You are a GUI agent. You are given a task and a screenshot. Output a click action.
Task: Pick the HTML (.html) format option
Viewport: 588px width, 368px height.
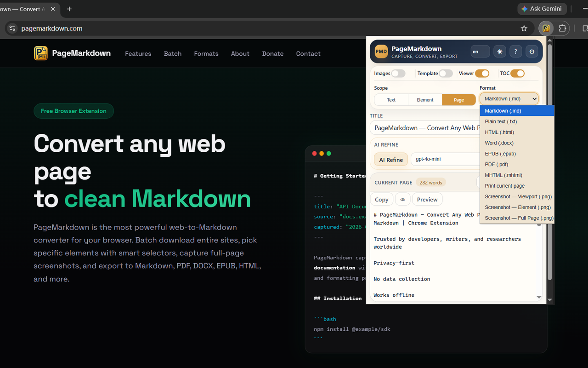[x=517, y=132]
